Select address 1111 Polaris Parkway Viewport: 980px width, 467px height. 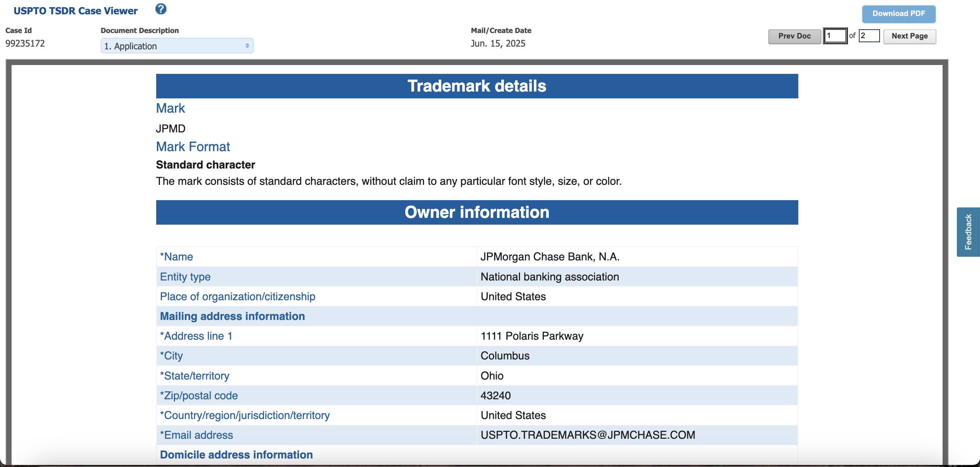pyautogui.click(x=532, y=336)
